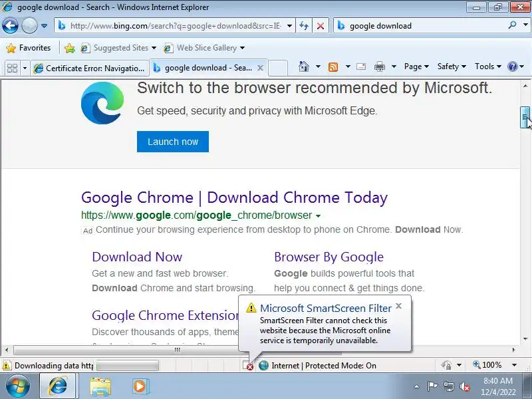Click the horizontal scrollbar left arrow
The height and width of the screenshot is (399, 532).
point(7,350)
